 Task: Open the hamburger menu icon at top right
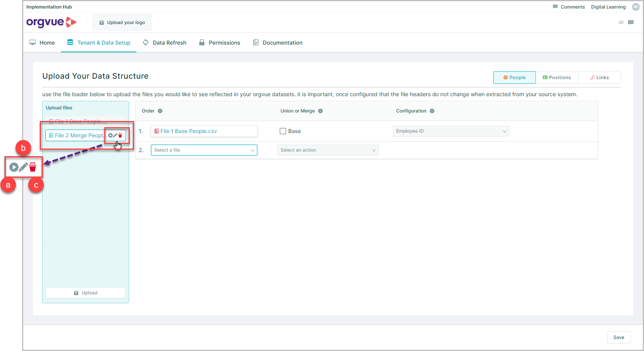tap(621, 22)
